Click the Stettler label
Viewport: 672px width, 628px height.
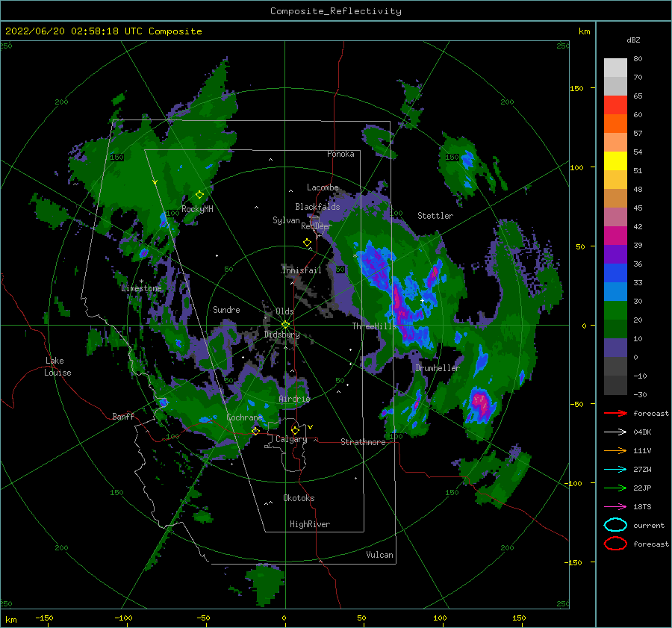point(435,216)
